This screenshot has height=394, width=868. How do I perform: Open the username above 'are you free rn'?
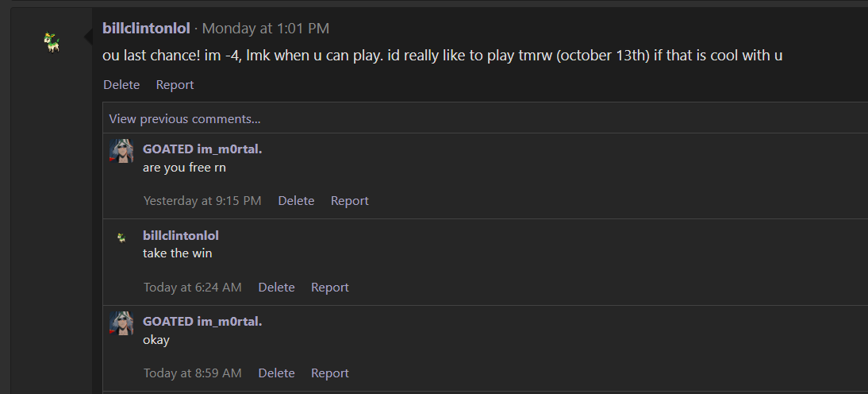pyautogui.click(x=202, y=149)
